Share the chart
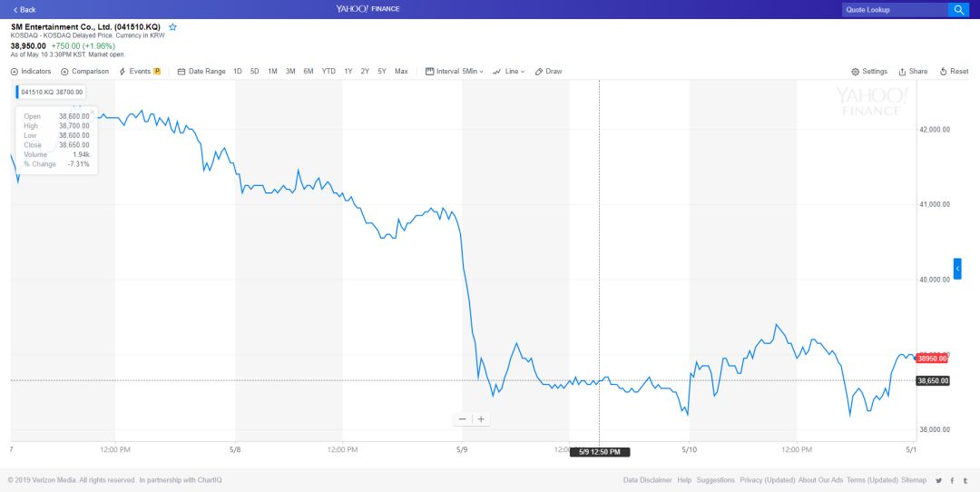 (x=913, y=72)
